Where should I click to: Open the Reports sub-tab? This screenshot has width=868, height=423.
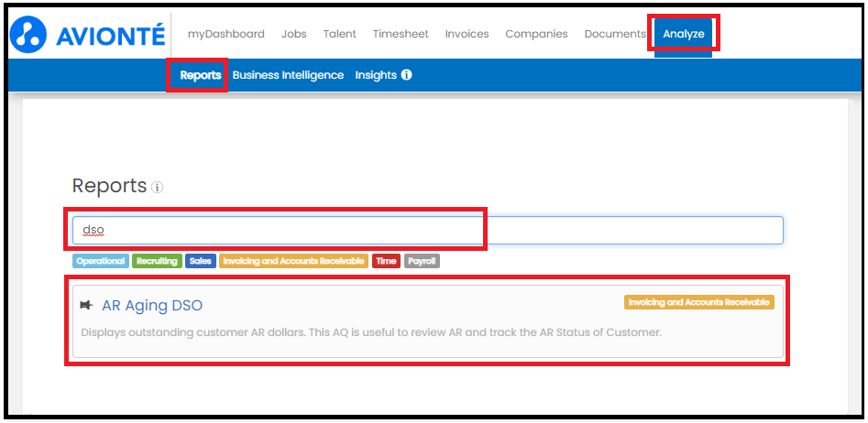click(201, 75)
